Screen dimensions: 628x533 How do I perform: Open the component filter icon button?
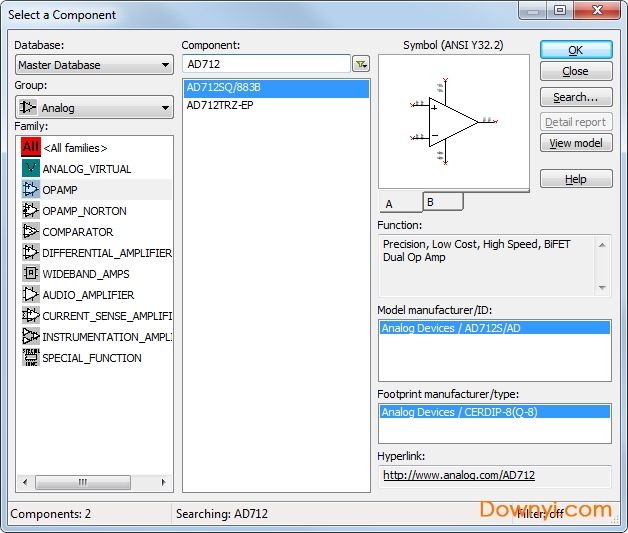360,64
